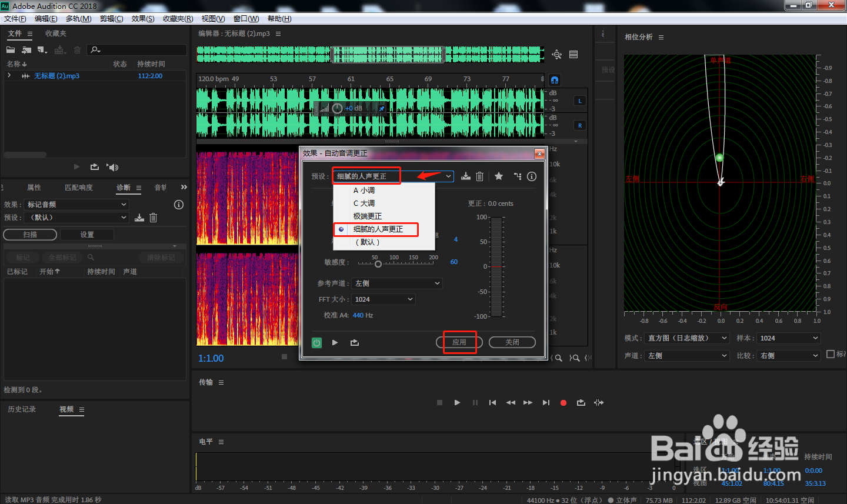Toggle the left channel L button
Image resolution: width=847 pixels, height=504 pixels.
point(580,101)
